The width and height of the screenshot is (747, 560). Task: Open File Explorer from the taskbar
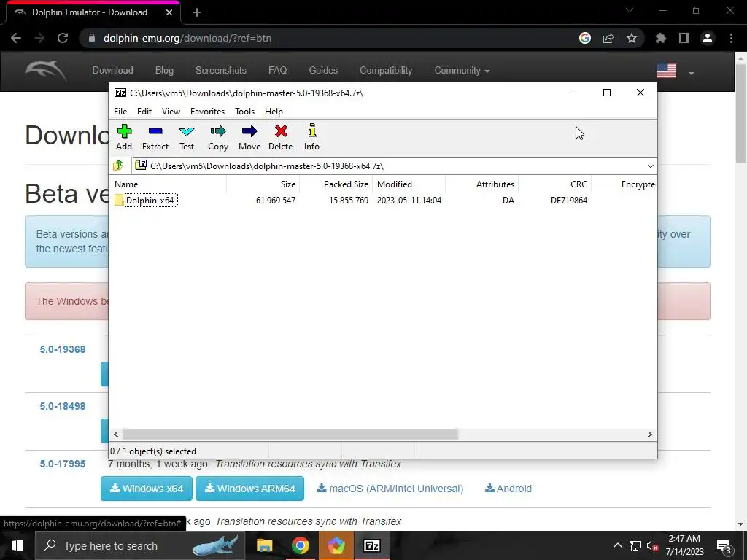pyautogui.click(x=264, y=545)
